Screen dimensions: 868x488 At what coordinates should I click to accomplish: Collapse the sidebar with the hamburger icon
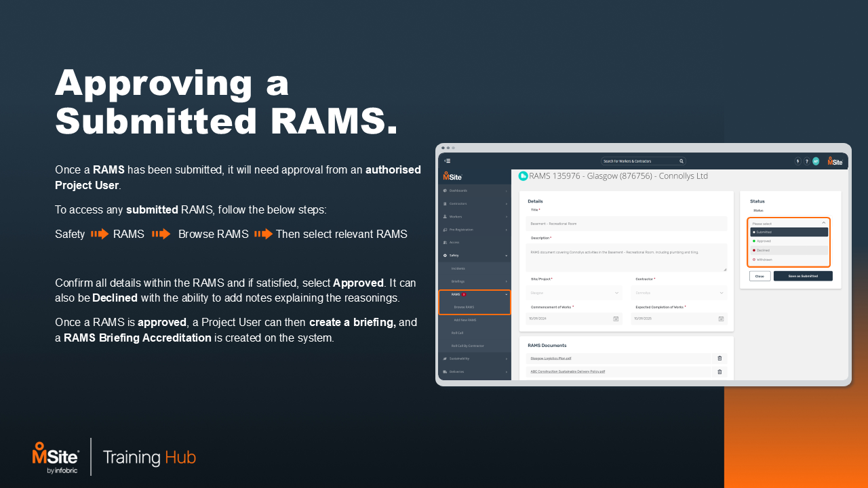click(x=448, y=161)
